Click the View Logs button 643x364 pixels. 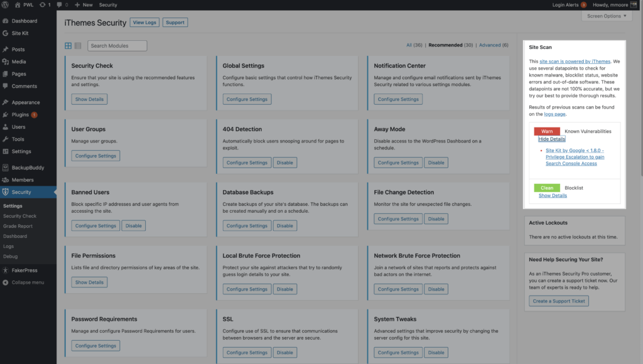pos(144,23)
